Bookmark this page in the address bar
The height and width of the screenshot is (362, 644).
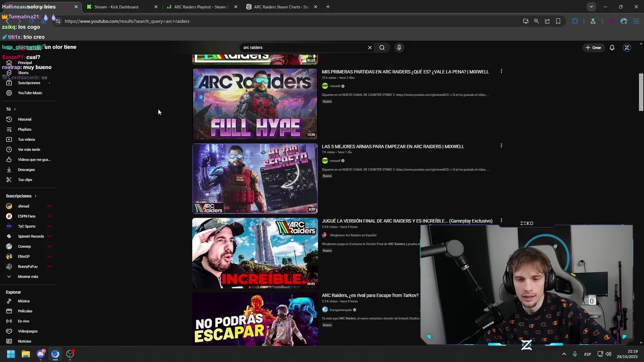click(x=558, y=21)
